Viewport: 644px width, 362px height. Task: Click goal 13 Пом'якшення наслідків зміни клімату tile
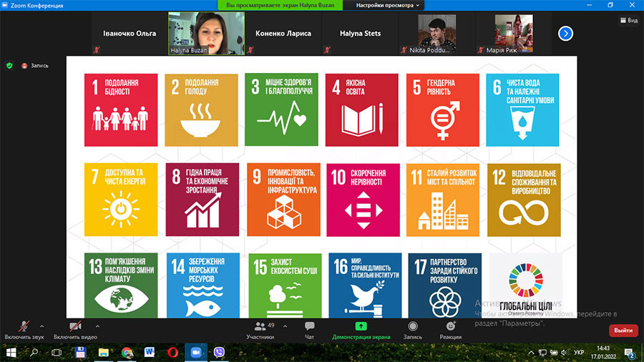coord(121,285)
